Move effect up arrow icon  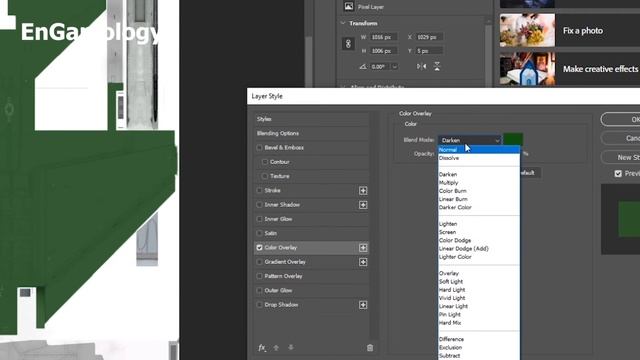(x=276, y=348)
